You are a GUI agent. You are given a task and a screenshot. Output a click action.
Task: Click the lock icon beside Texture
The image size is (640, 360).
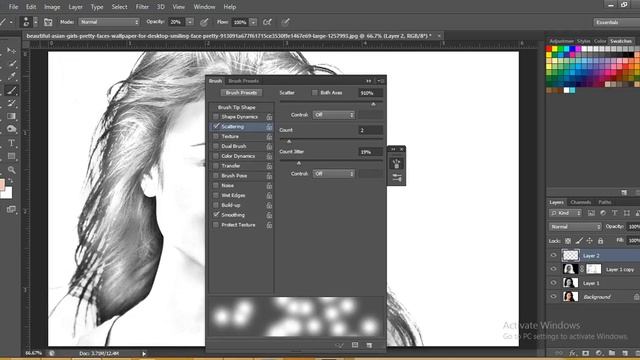click(269, 136)
